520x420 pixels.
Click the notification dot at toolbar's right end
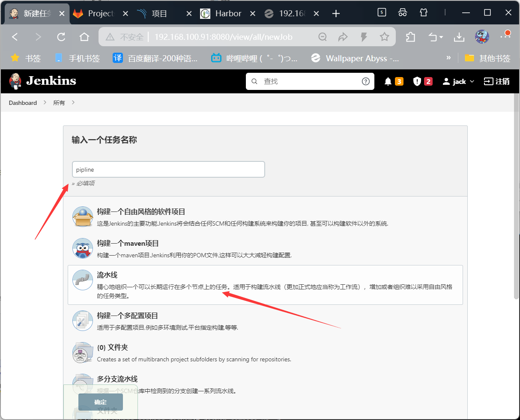point(508,33)
